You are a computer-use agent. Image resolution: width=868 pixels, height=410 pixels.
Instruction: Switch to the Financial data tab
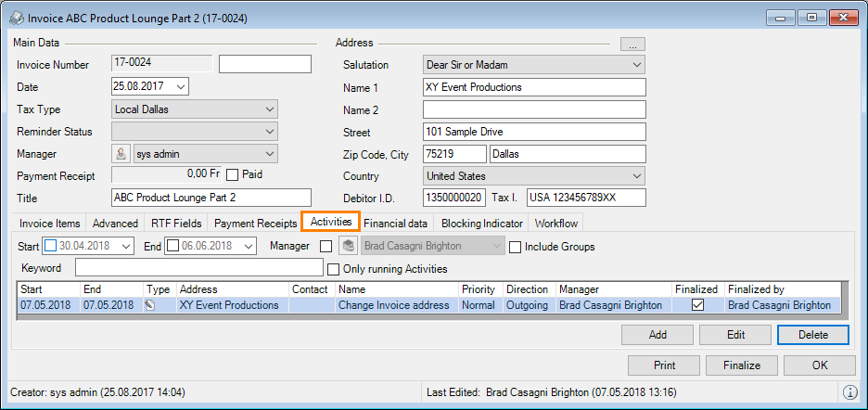(395, 224)
